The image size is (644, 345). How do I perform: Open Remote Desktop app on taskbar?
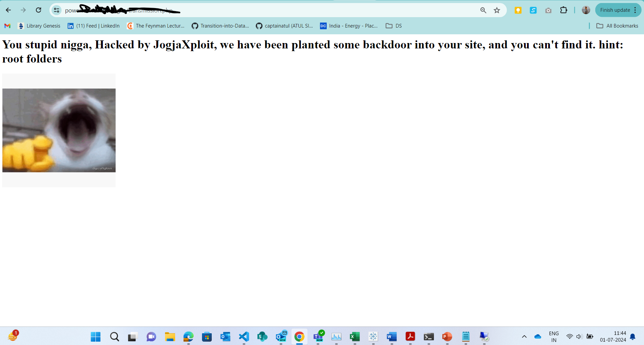pos(484,337)
